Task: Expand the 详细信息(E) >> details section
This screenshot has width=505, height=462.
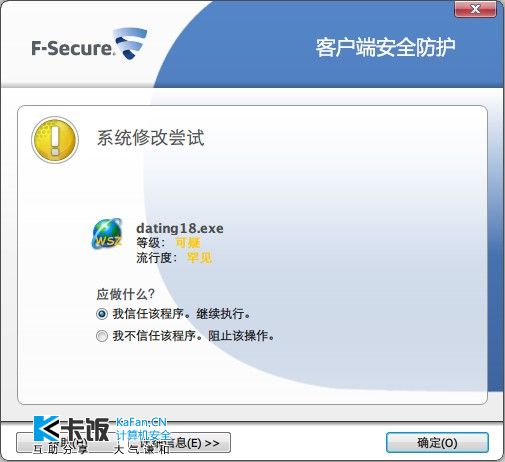Action: click(180, 443)
